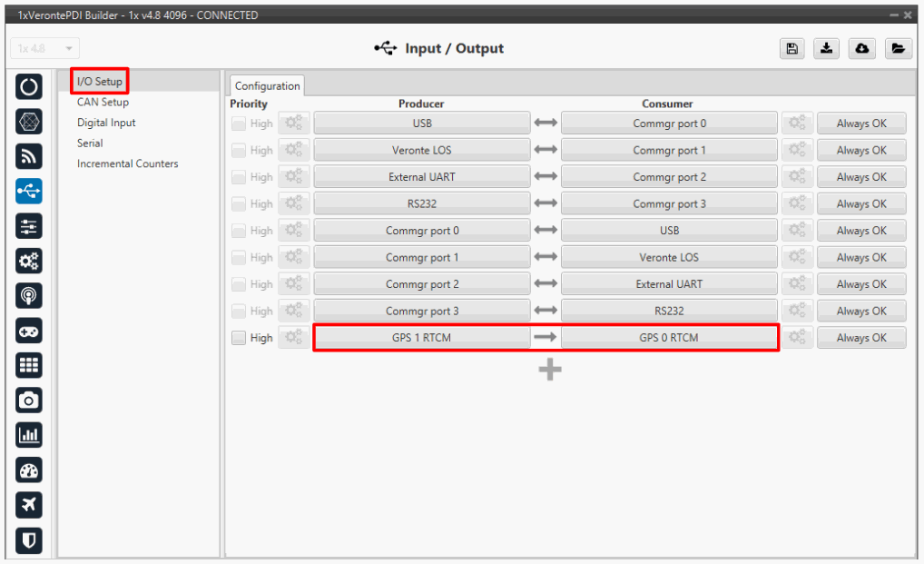Click the Veronte LOS producer button
Image resolution: width=924 pixels, height=564 pixels.
point(421,151)
